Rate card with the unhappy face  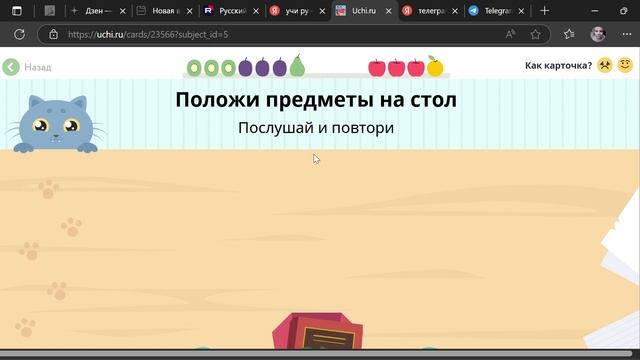pyautogui.click(x=605, y=65)
